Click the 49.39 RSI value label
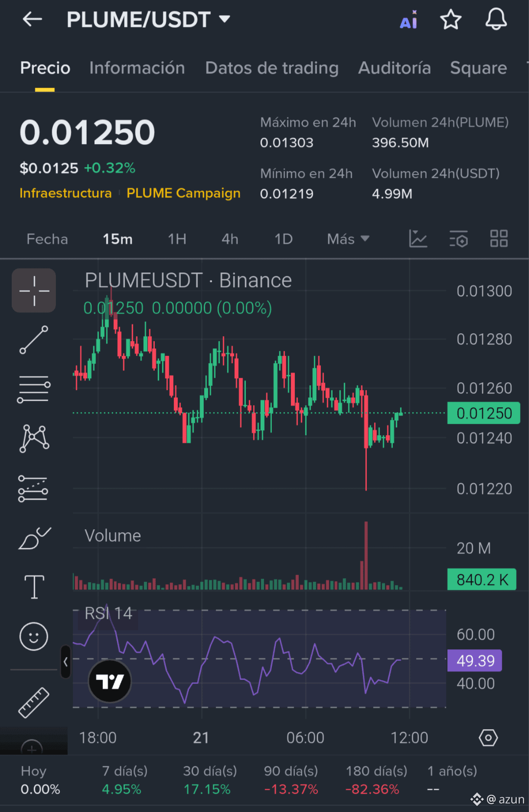Viewport: 529px width, 812px height. point(475,661)
